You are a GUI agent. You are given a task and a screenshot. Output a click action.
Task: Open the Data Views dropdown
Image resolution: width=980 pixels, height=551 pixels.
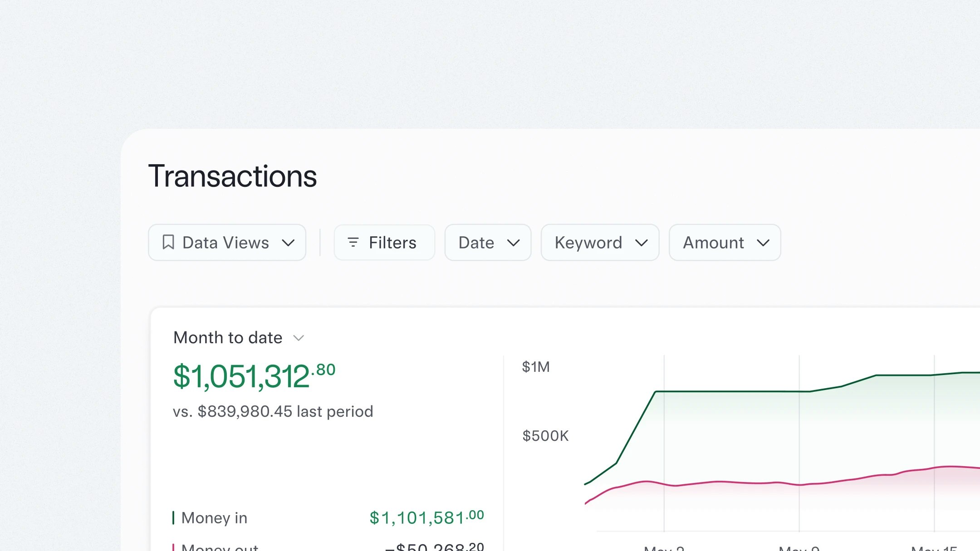pos(227,243)
